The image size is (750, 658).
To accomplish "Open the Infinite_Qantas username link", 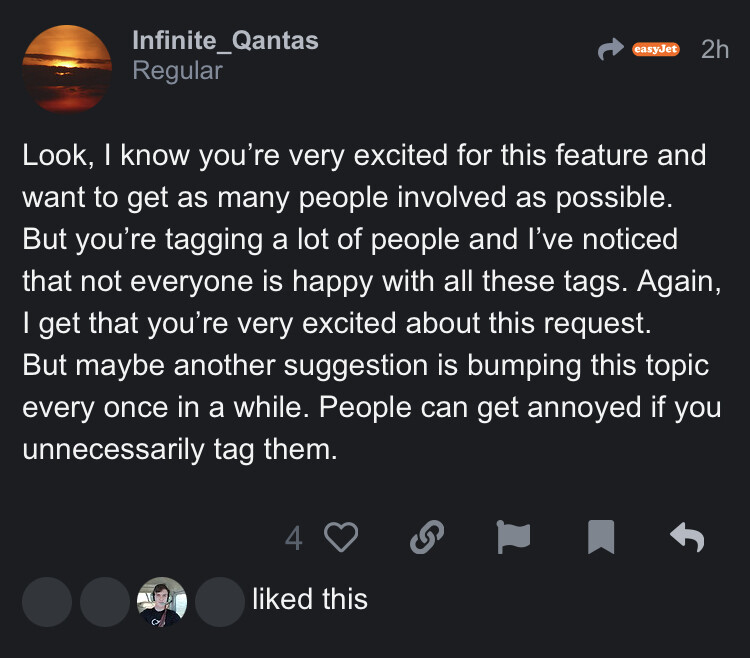I will click(x=225, y=40).
